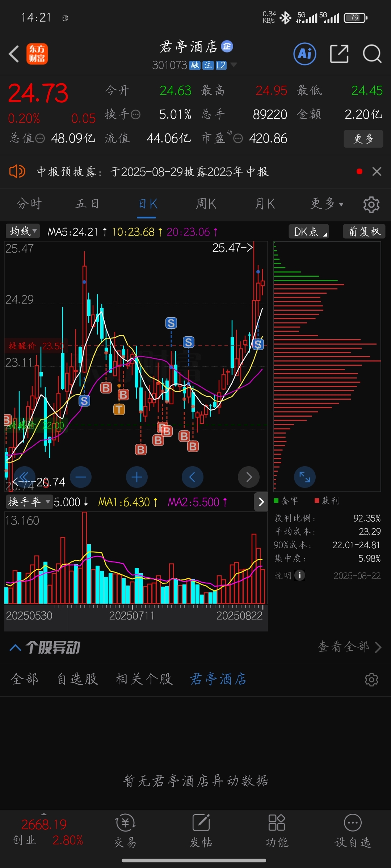Tap the 创业 index ticker
Screen dimensions: 391x868
click(47, 832)
